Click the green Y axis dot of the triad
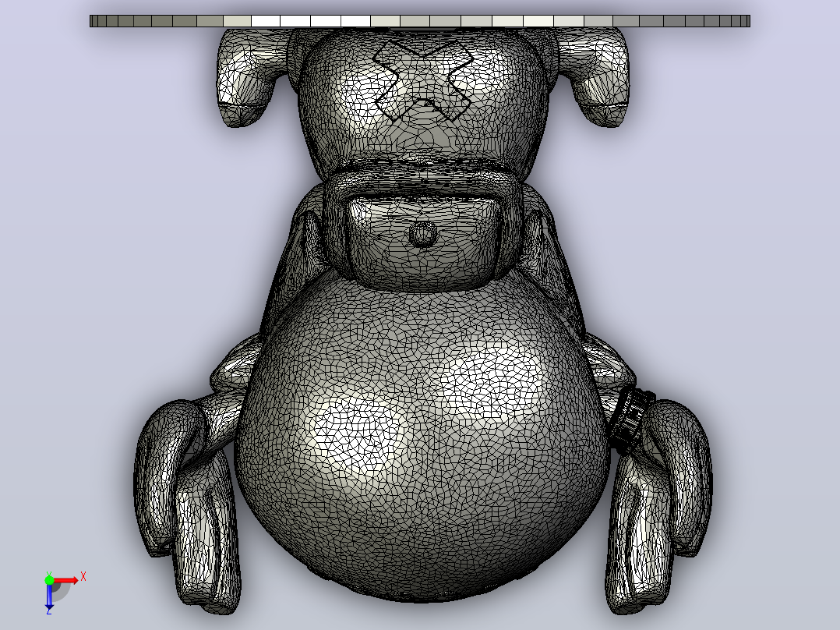 (49, 579)
